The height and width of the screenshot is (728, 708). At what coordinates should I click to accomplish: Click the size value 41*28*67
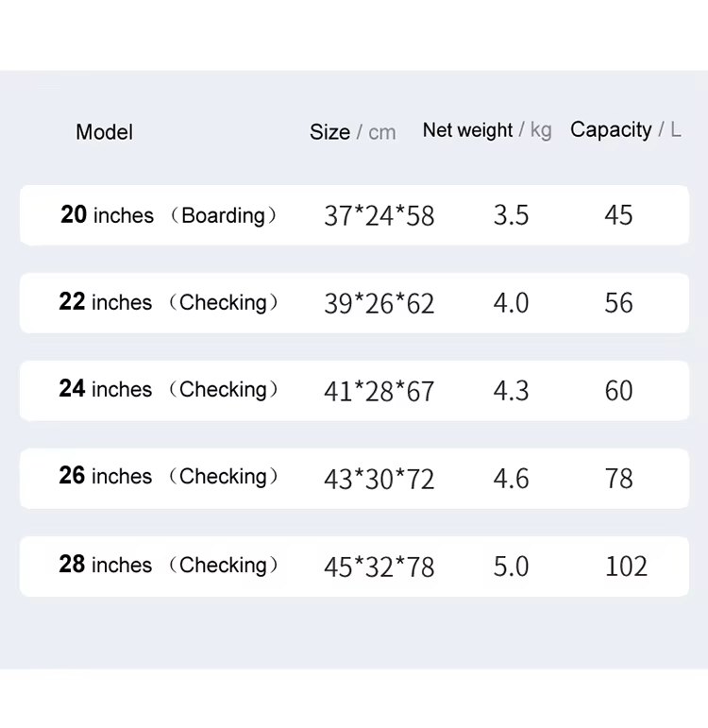coord(379,391)
